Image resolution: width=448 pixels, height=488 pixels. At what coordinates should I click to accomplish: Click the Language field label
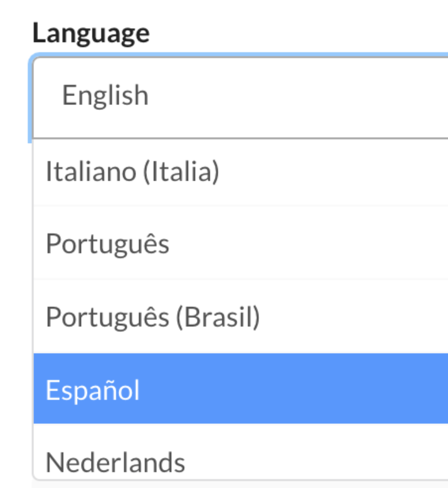(91, 33)
